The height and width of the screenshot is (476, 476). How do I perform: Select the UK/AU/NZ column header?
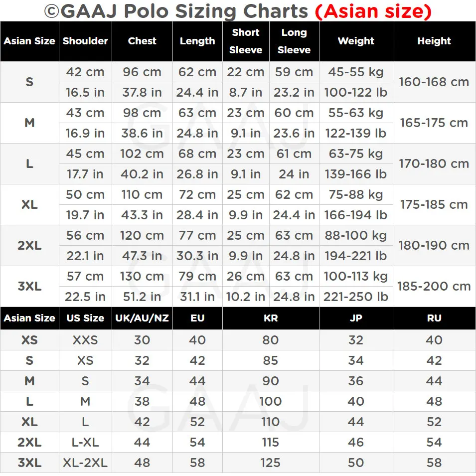(x=142, y=318)
